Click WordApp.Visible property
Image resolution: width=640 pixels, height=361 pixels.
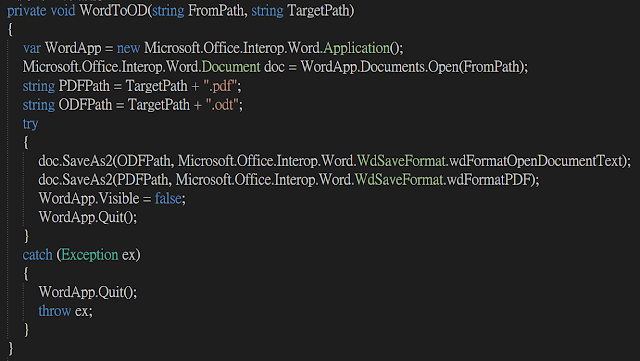(89, 199)
